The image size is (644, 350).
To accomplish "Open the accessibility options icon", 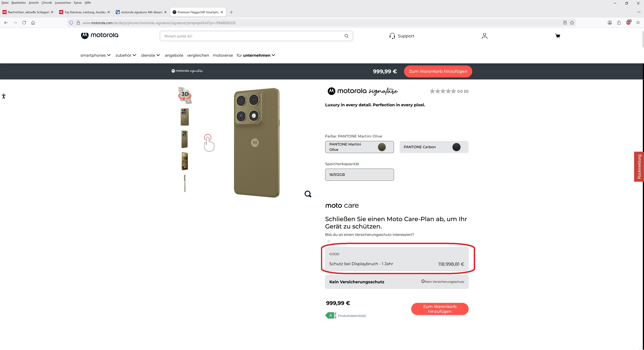I will [x=4, y=96].
